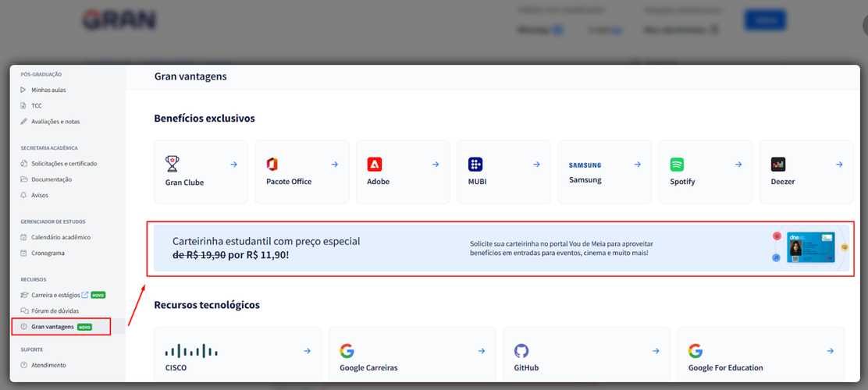
Task: Click the Gran Clube trophy icon
Action: [x=173, y=165]
